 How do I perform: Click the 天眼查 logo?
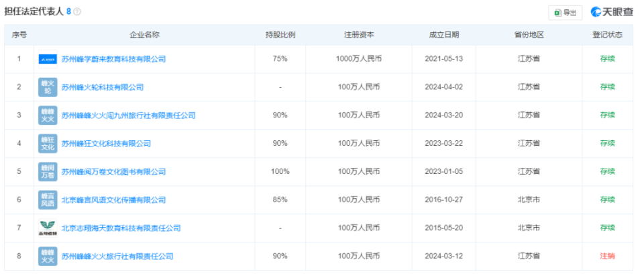point(612,12)
